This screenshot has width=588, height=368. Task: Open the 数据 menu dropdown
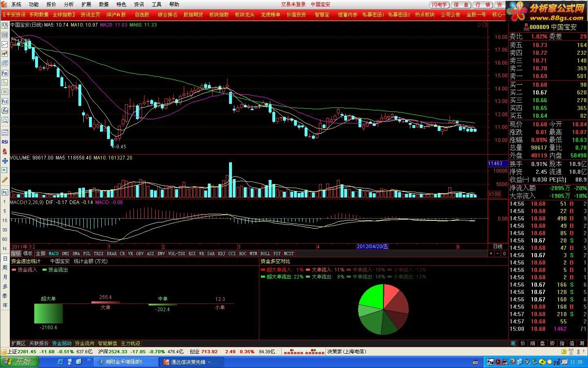click(104, 4)
